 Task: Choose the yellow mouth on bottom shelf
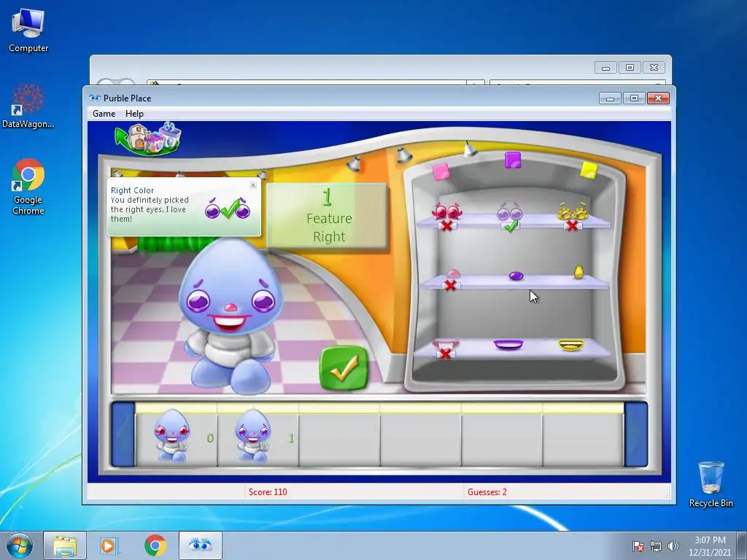pyautogui.click(x=570, y=345)
